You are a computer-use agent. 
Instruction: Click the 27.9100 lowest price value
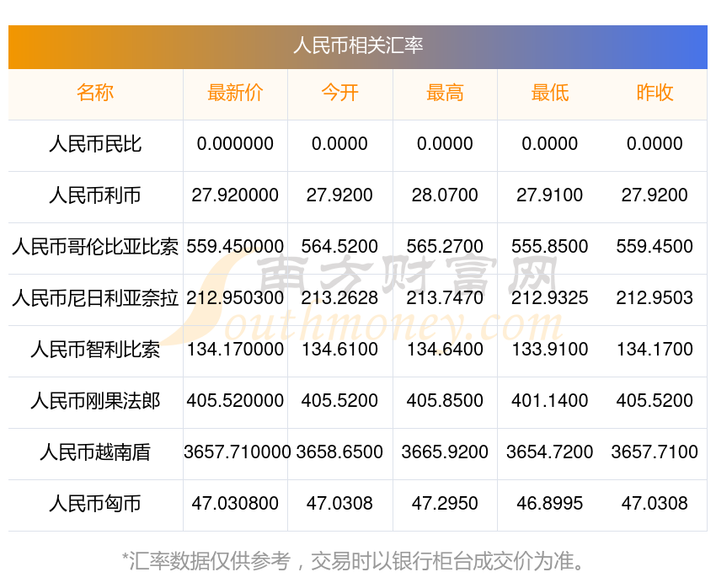[x=550, y=195]
